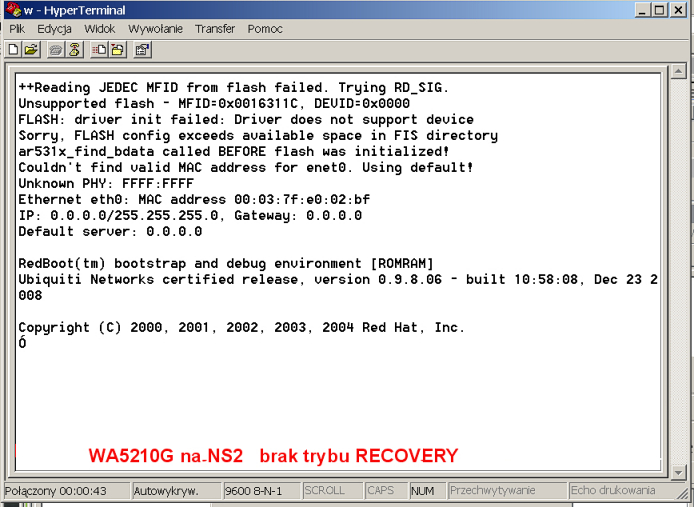This screenshot has height=507, width=694.
Task: Open the Plik menu
Action: click(17, 29)
